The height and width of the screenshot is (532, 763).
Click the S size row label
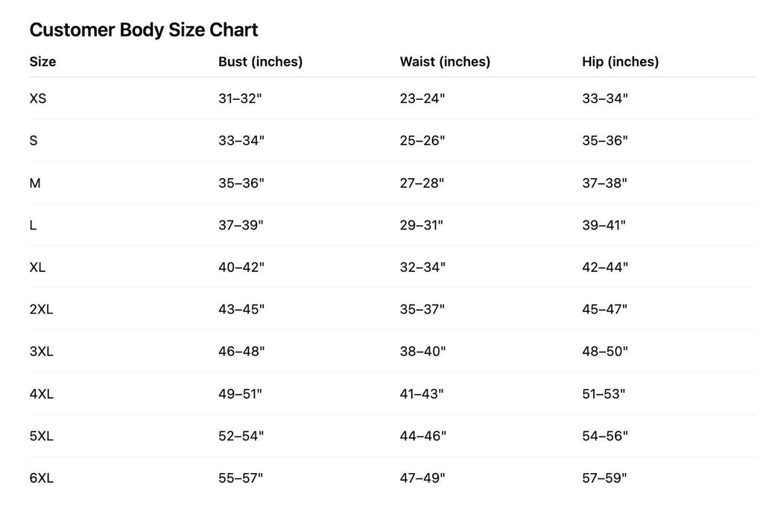(34, 141)
